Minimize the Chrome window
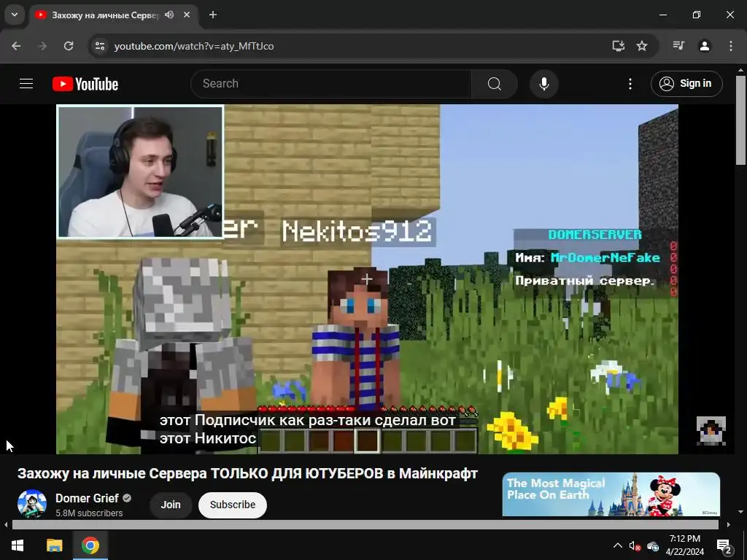 [x=662, y=15]
